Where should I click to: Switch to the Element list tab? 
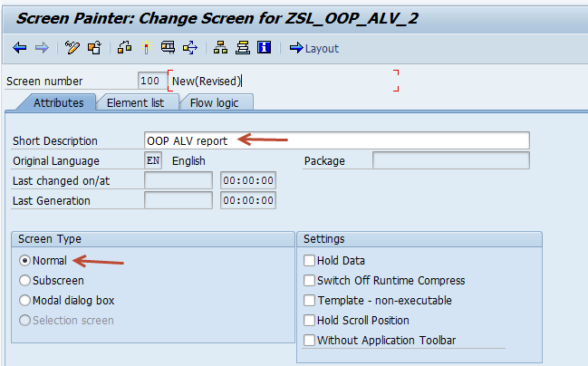[135, 102]
